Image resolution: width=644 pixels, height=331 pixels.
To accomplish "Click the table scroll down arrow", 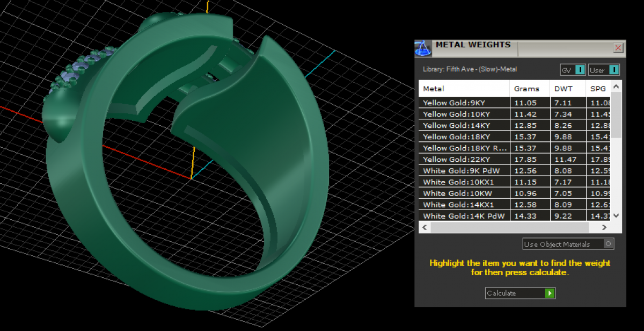I will point(616,215).
